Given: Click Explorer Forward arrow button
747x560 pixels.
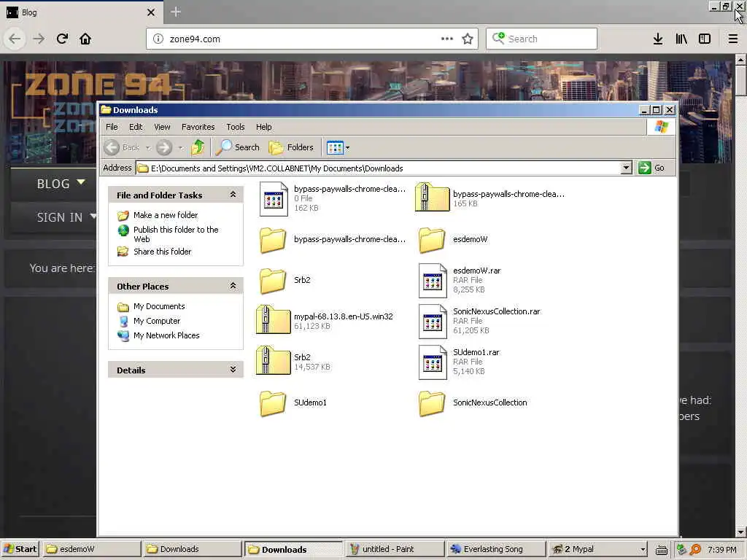Looking at the screenshot, I should tap(164, 147).
